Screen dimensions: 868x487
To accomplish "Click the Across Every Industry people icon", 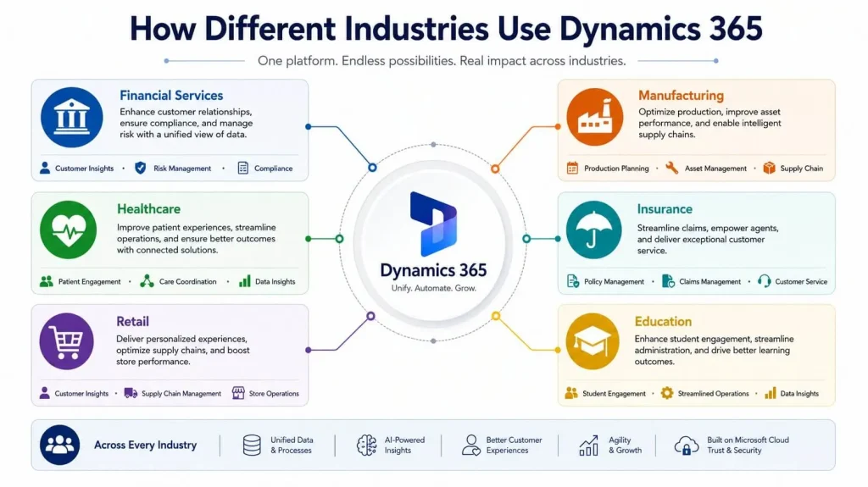I will (x=60, y=445).
